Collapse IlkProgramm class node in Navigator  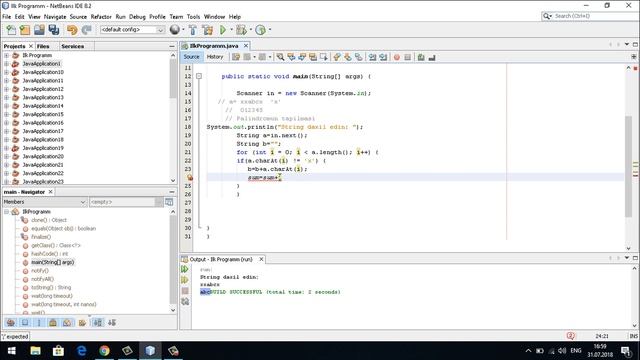[7, 212]
